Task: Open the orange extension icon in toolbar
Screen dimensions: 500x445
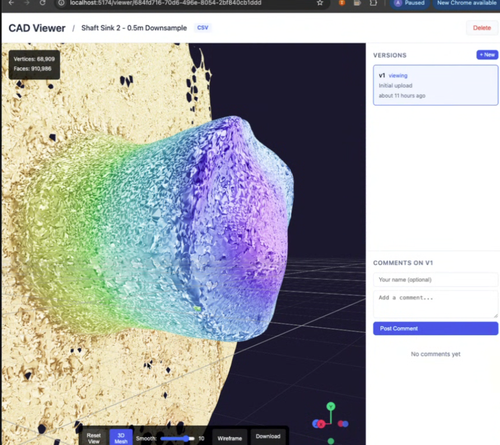Action: [342, 3]
